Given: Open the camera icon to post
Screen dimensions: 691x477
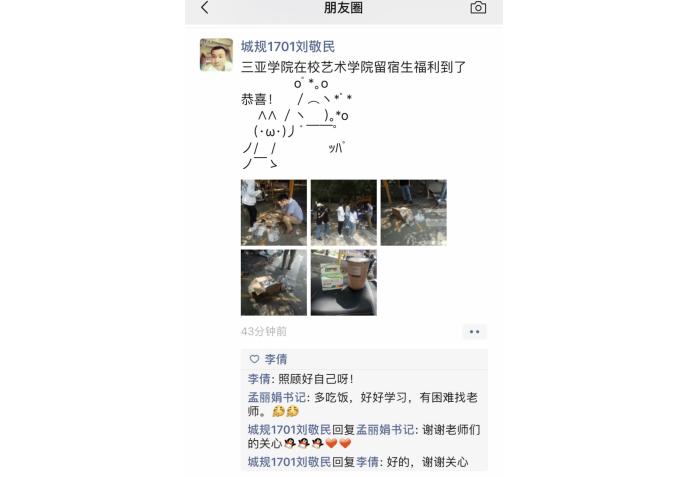Looking at the screenshot, I should coord(478,7).
